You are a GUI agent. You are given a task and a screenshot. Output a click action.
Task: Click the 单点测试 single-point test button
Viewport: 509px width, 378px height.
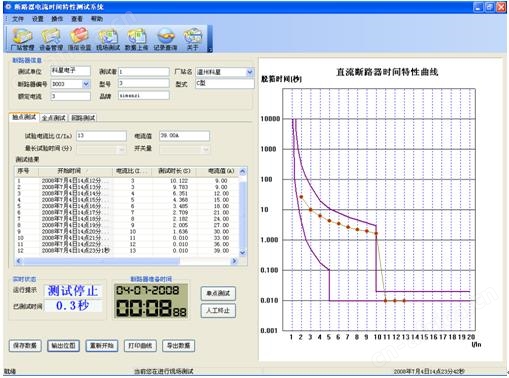pyautogui.click(x=218, y=293)
